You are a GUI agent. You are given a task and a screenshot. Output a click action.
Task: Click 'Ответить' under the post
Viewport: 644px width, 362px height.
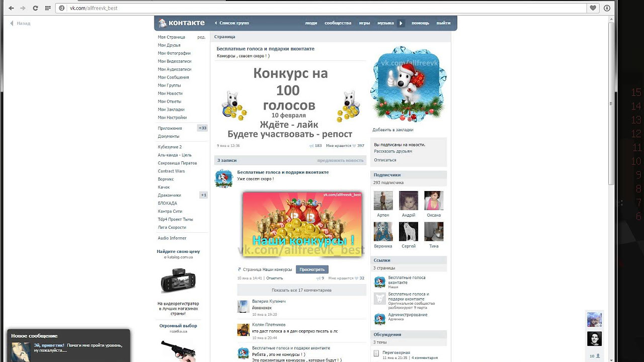[275, 278]
